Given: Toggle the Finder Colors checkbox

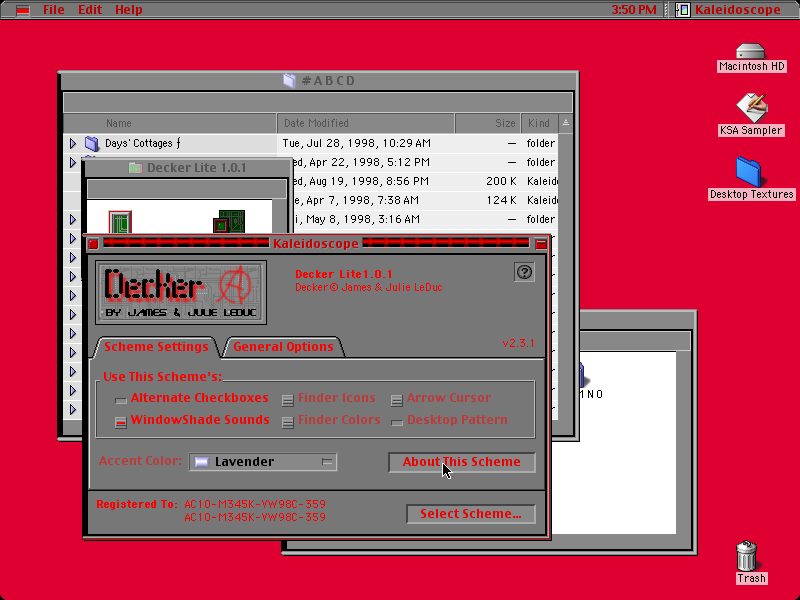Looking at the screenshot, I should [x=288, y=422].
